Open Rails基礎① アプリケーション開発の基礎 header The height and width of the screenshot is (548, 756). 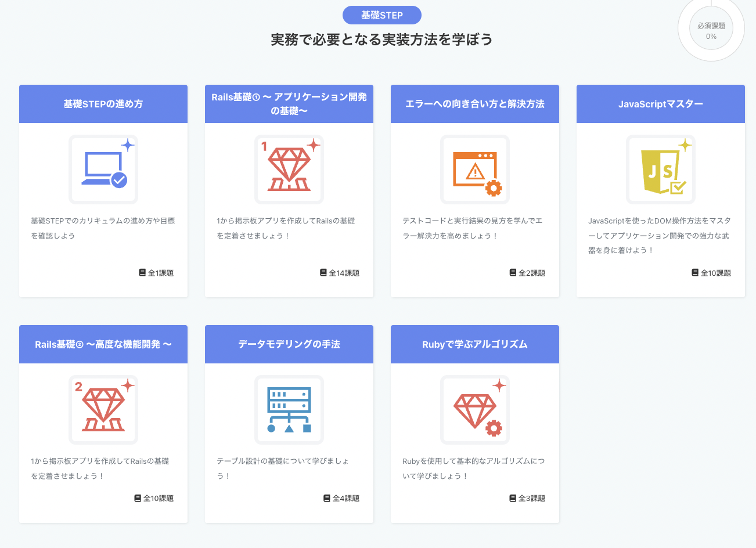tap(289, 104)
